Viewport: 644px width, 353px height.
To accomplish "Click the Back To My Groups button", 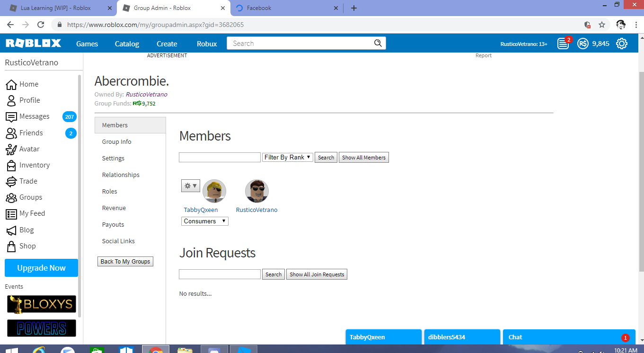I will point(125,261).
